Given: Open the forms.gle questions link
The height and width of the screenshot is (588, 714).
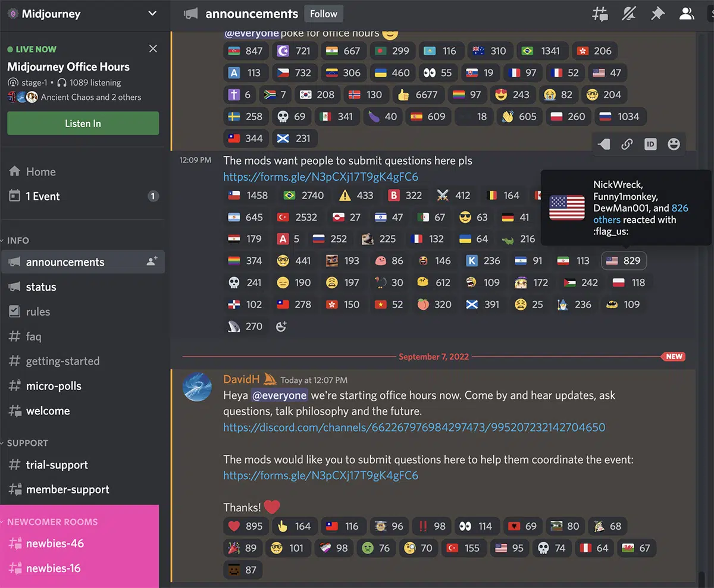Looking at the screenshot, I should point(320,475).
